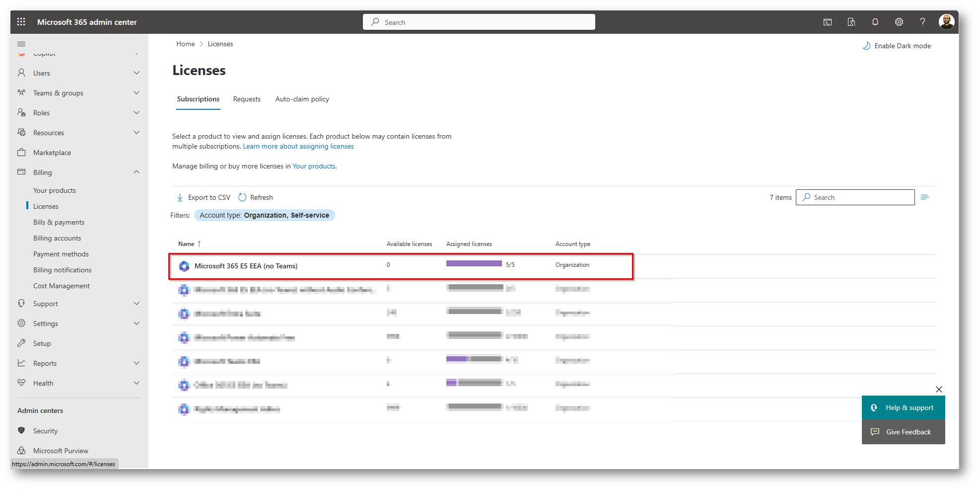This screenshot has height=490, width=980.
Task: Click the notifications bell icon
Action: [x=875, y=22]
